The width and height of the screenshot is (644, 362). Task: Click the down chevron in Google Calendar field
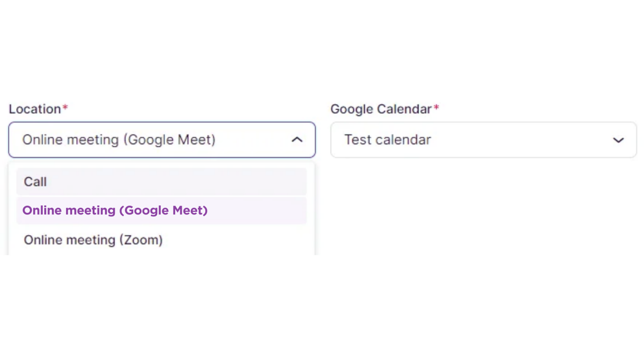coord(618,140)
